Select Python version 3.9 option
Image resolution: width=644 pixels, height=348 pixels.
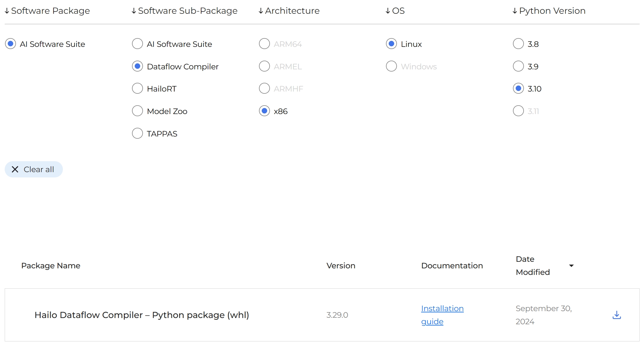(518, 67)
